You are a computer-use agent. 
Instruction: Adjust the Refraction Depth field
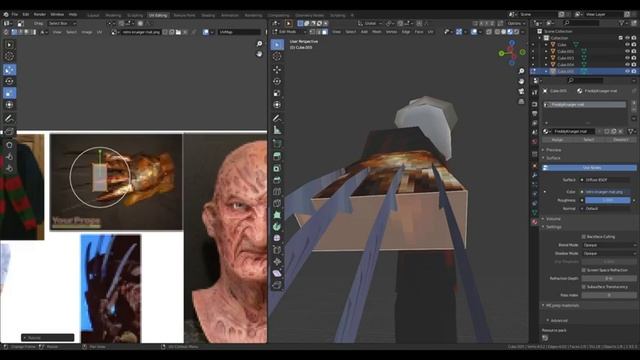[x=609, y=278]
